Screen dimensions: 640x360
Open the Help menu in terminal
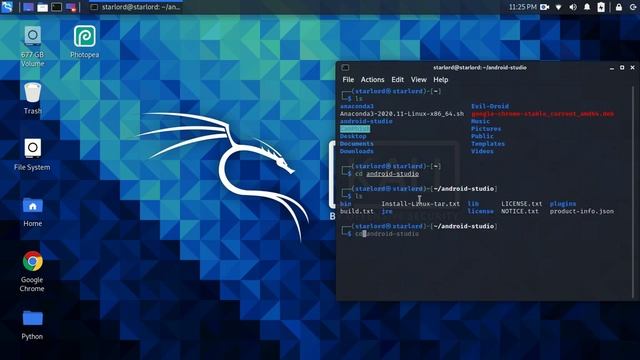[440, 80]
